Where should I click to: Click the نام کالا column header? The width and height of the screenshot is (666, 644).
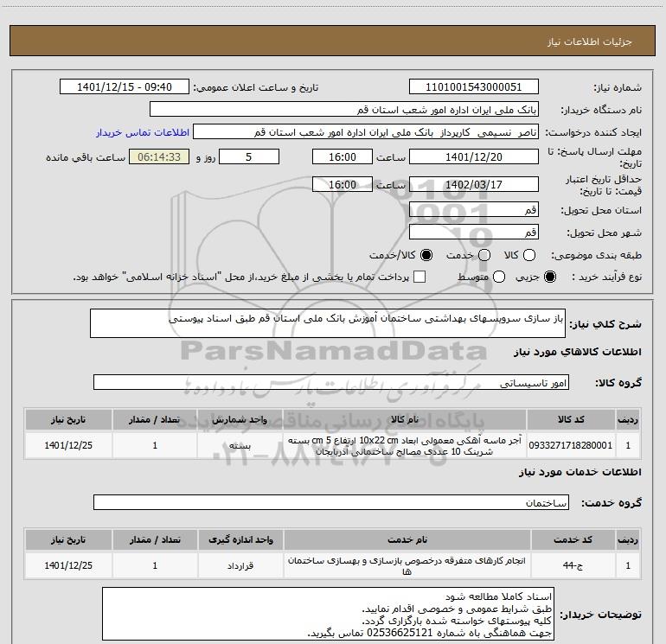click(404, 419)
